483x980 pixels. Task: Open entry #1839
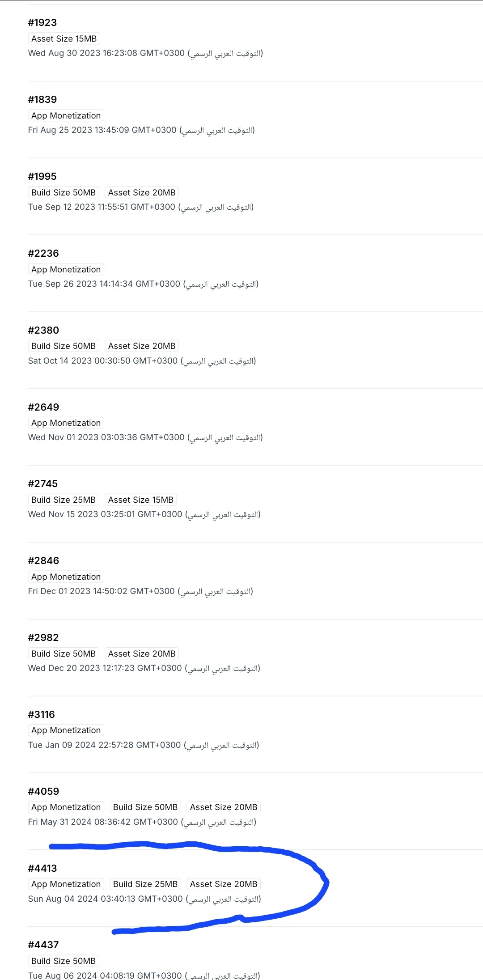tap(42, 100)
